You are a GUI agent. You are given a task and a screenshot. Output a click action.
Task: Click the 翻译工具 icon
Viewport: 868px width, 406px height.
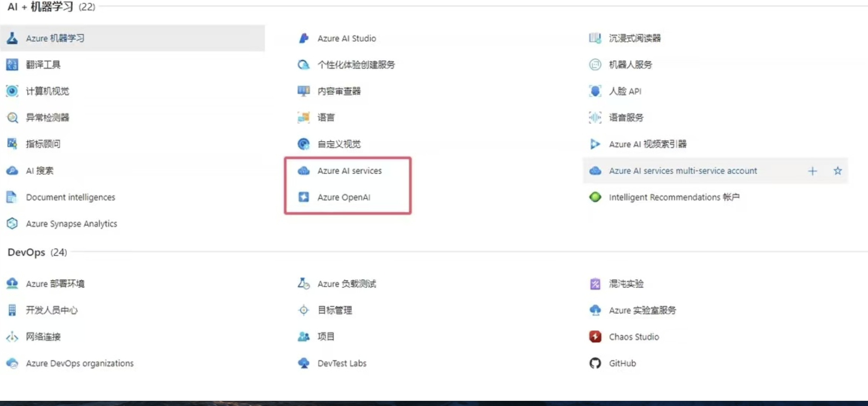12,65
